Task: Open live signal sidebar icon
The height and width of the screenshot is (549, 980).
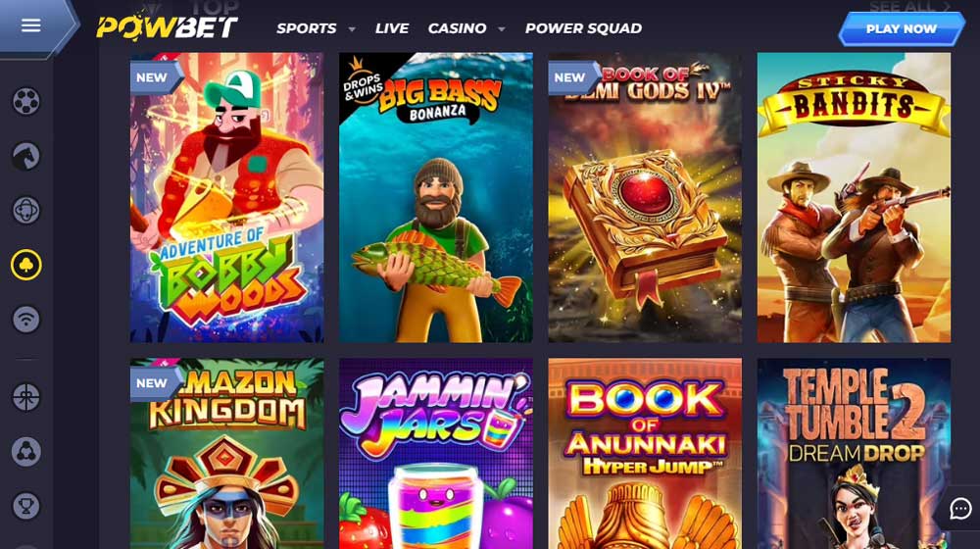Action: tap(26, 319)
